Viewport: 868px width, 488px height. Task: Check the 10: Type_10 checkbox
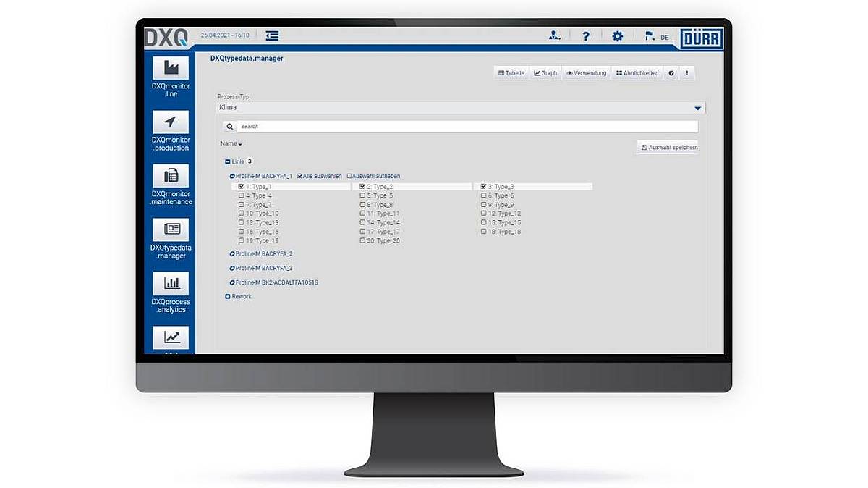pos(241,214)
